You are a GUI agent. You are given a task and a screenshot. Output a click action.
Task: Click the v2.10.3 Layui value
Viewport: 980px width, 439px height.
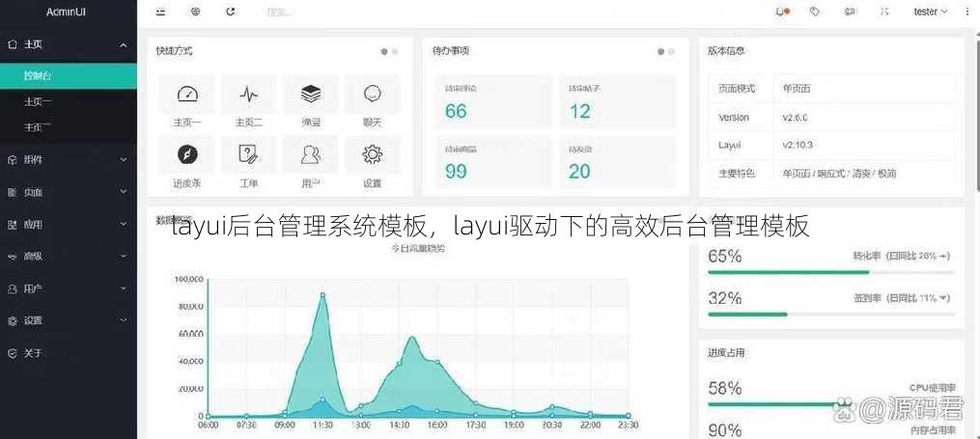click(797, 145)
